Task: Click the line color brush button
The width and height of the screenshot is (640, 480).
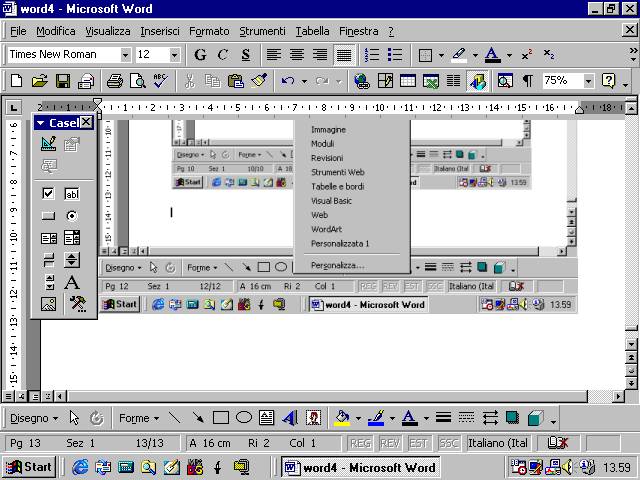Action: coord(376,418)
